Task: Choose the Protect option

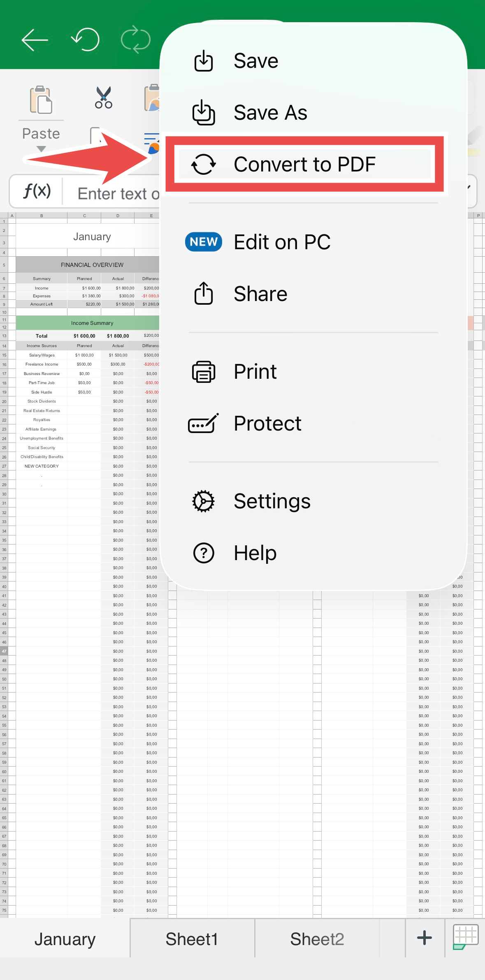Action: (x=313, y=423)
